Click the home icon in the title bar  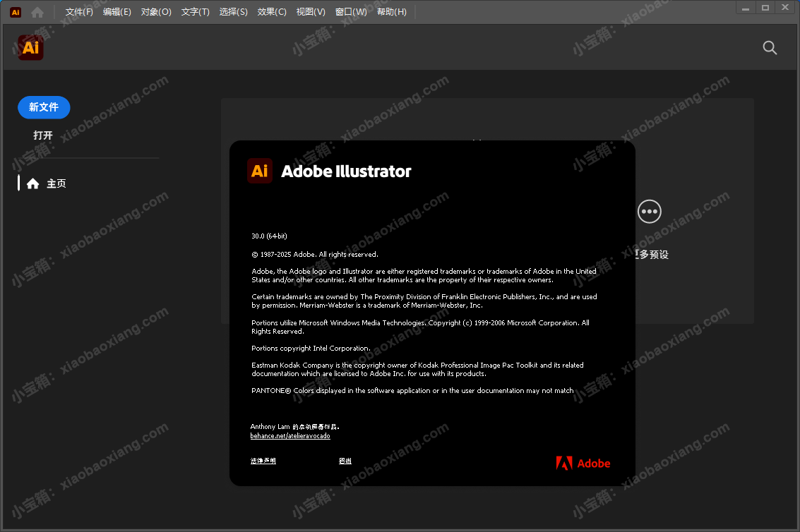pyautogui.click(x=37, y=12)
